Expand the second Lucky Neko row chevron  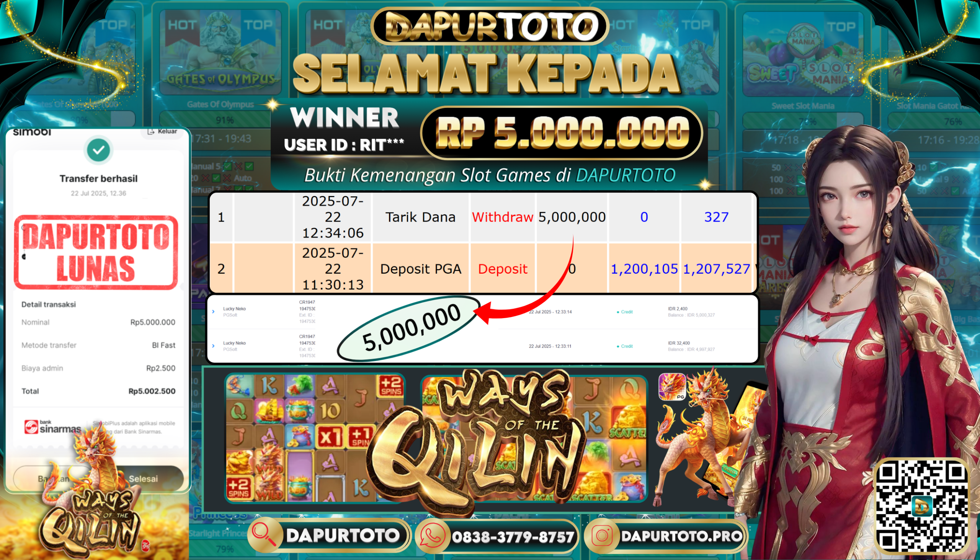pos(214,346)
